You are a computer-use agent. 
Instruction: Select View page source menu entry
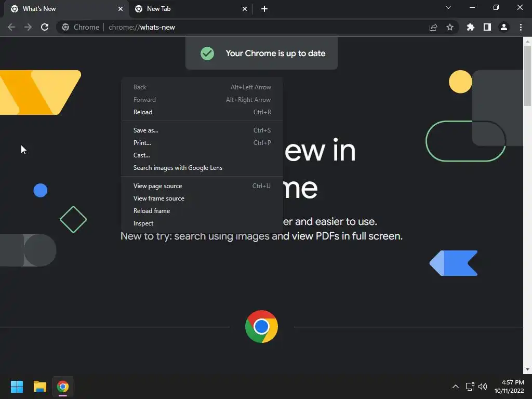(202, 186)
